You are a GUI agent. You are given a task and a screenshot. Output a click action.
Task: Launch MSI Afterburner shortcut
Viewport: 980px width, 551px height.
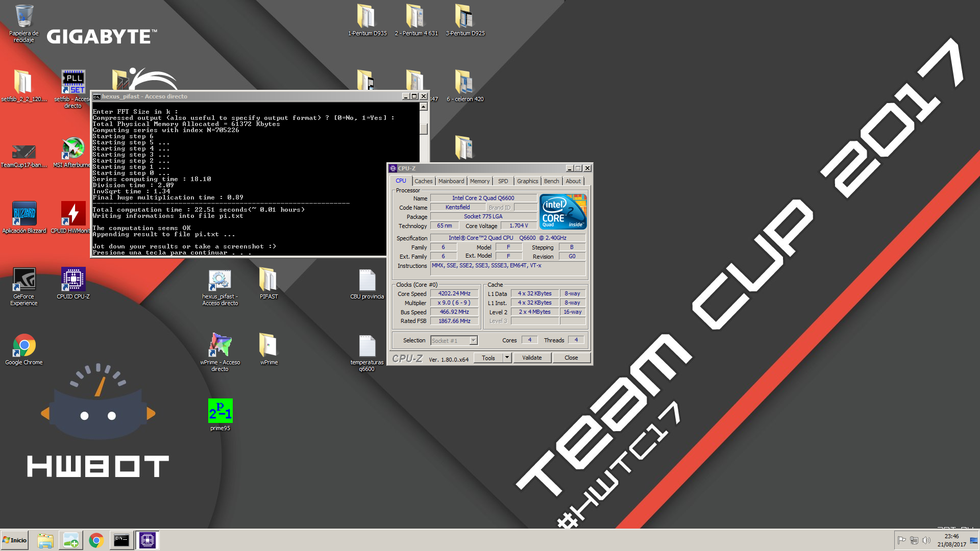tap(73, 152)
